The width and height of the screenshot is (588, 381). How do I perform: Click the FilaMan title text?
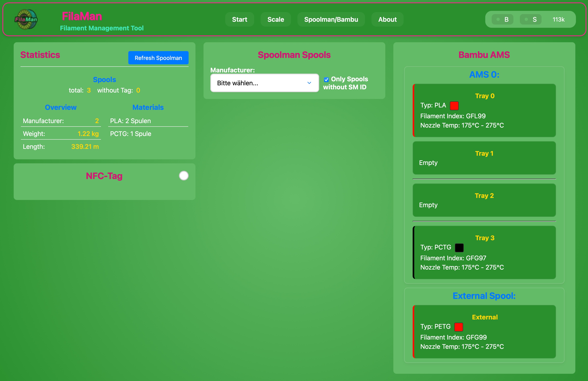tap(82, 16)
